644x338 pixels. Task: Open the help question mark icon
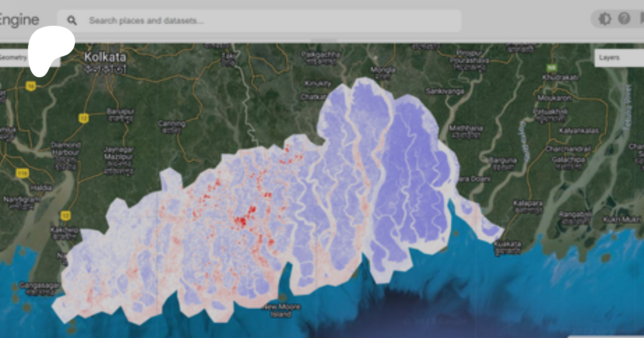coord(624,19)
